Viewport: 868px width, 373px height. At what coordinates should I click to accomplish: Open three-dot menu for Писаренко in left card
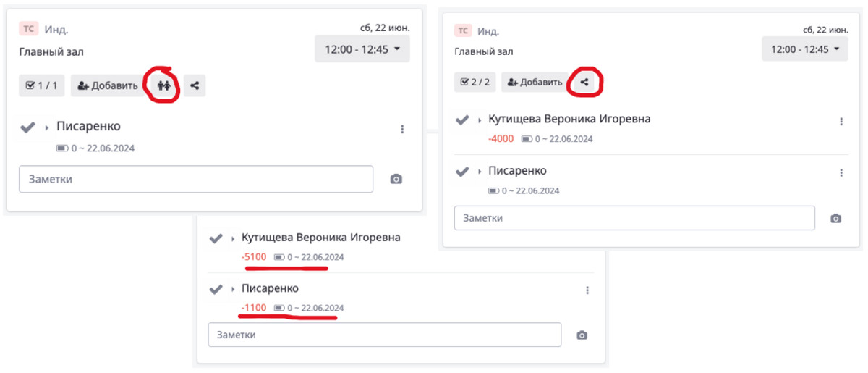pyautogui.click(x=402, y=129)
